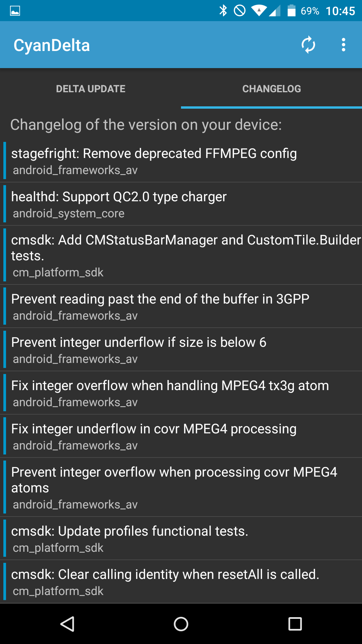Select cmsdk CMStatusBarManager tests entry
362x644 pixels.
[x=181, y=256]
